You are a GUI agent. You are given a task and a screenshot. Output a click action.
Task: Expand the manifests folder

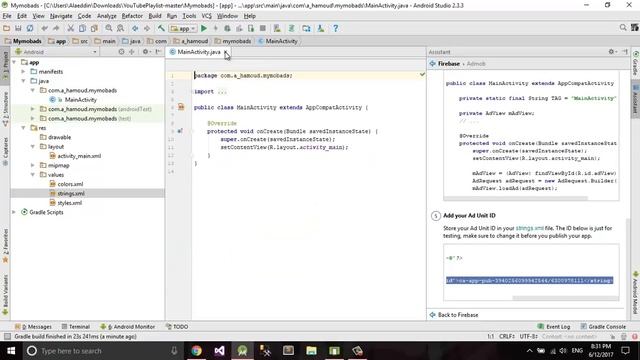pos(24,72)
